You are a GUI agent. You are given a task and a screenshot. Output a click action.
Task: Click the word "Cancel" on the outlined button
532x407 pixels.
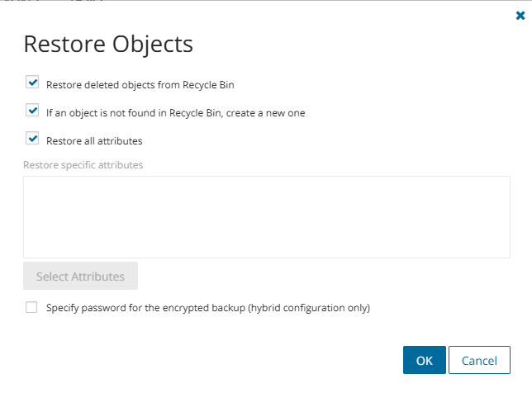tap(479, 360)
